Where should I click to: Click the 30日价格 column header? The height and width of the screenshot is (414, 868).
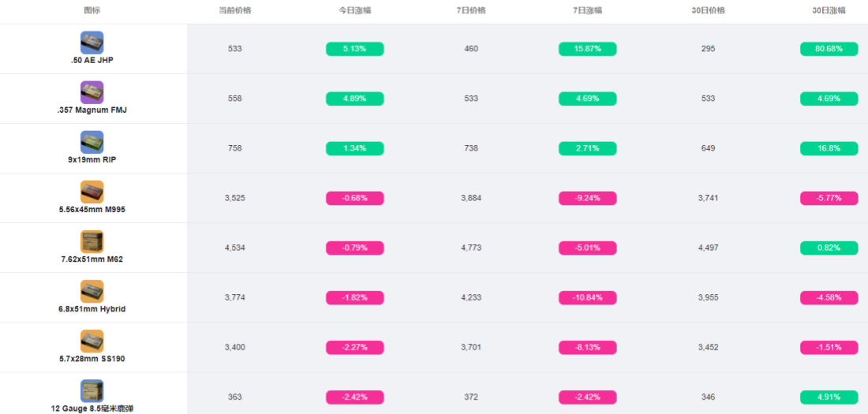tap(708, 10)
